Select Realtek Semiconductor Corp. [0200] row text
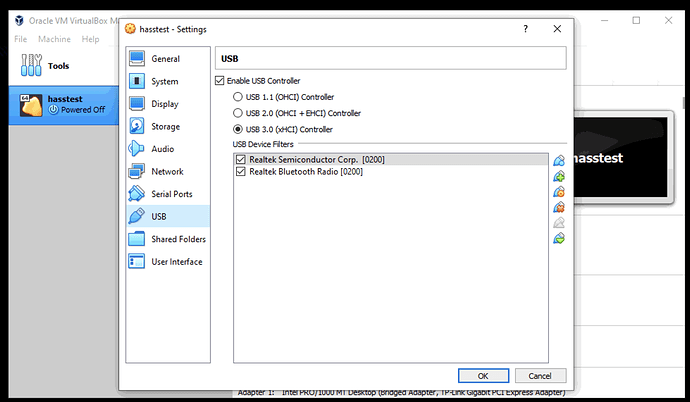This screenshot has width=690, height=402. tap(317, 159)
